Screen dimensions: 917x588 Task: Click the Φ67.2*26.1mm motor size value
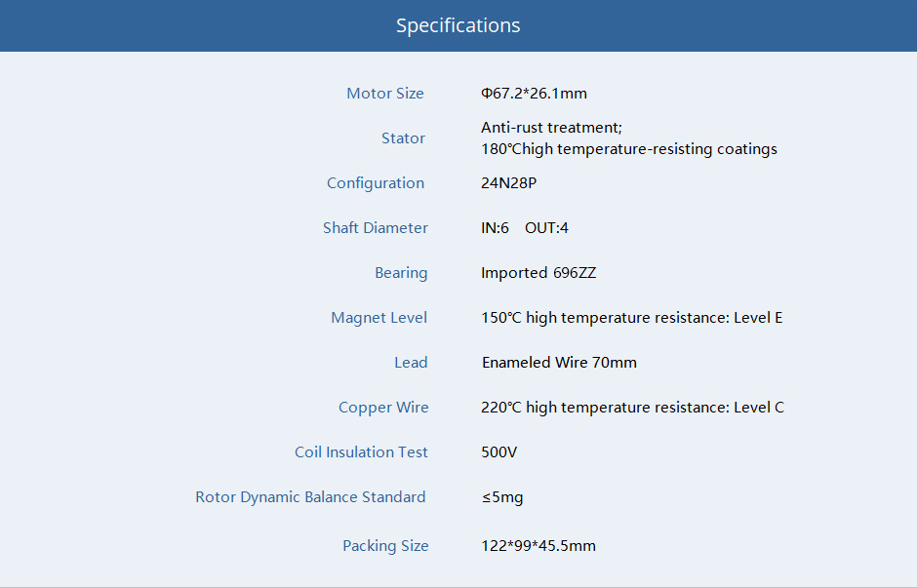[534, 94]
